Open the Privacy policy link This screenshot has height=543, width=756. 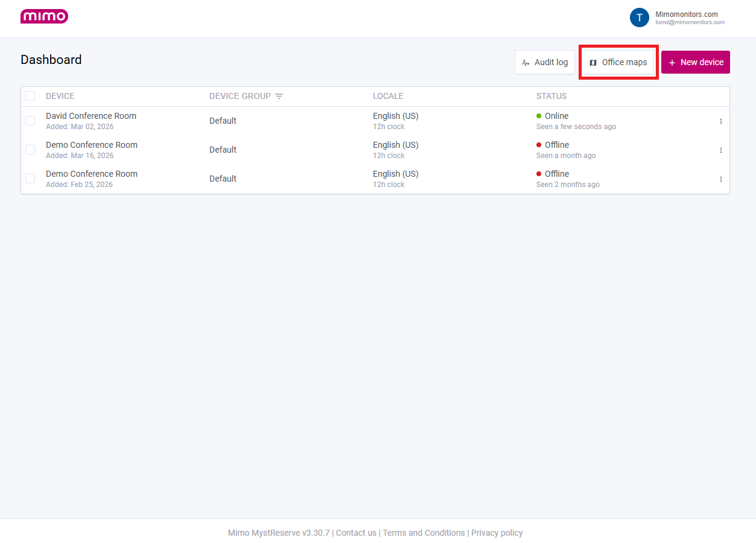coord(497,533)
